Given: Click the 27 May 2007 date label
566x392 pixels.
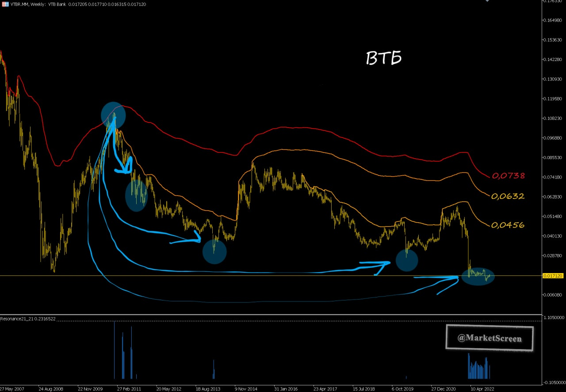Looking at the screenshot, I should click(x=12, y=389).
